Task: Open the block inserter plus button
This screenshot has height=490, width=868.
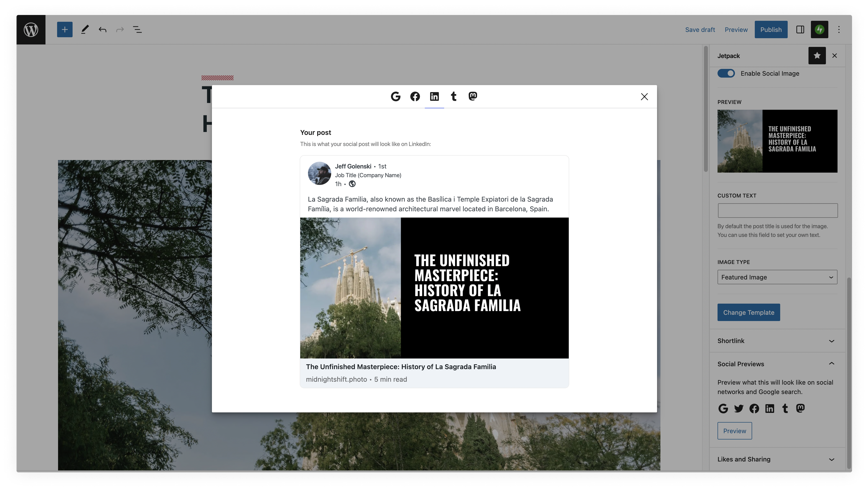Action: pos(65,30)
